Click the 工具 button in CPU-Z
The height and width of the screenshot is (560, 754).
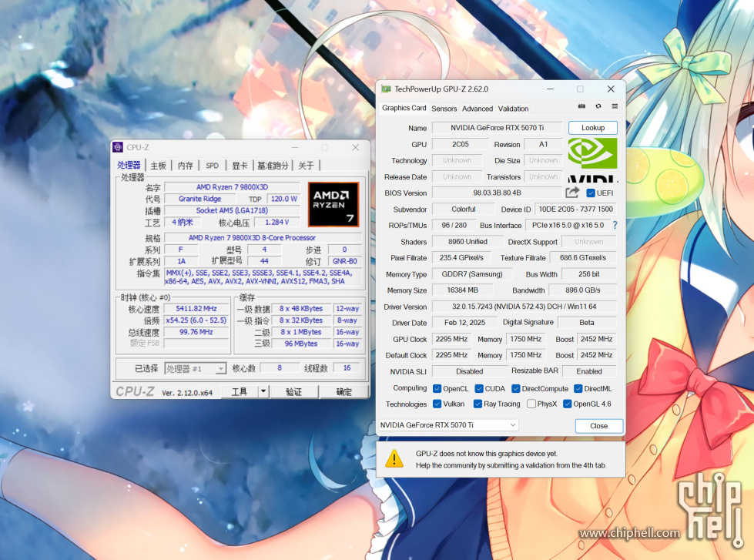240,391
